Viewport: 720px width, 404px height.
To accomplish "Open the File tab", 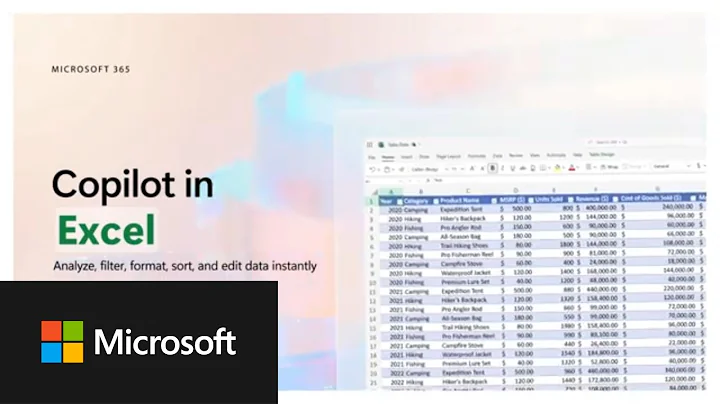I will pos(372,157).
